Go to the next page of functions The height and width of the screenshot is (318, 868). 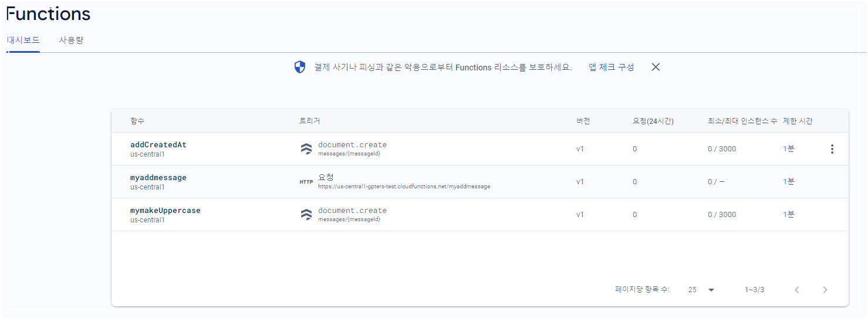[x=825, y=290]
